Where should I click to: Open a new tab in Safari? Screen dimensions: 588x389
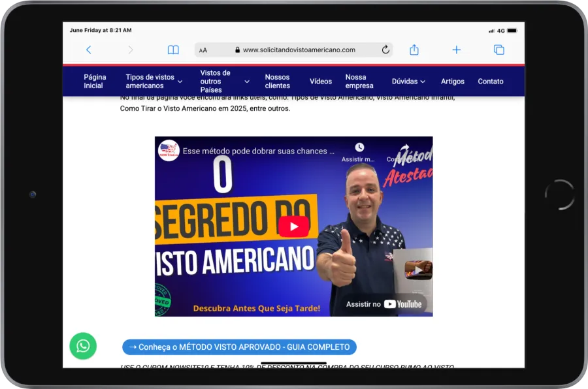click(x=456, y=50)
